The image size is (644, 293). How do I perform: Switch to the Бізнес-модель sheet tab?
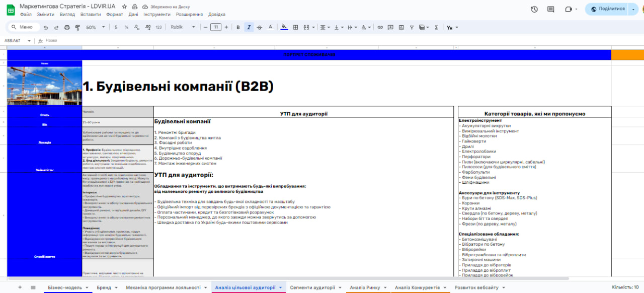pyautogui.click(x=68, y=287)
